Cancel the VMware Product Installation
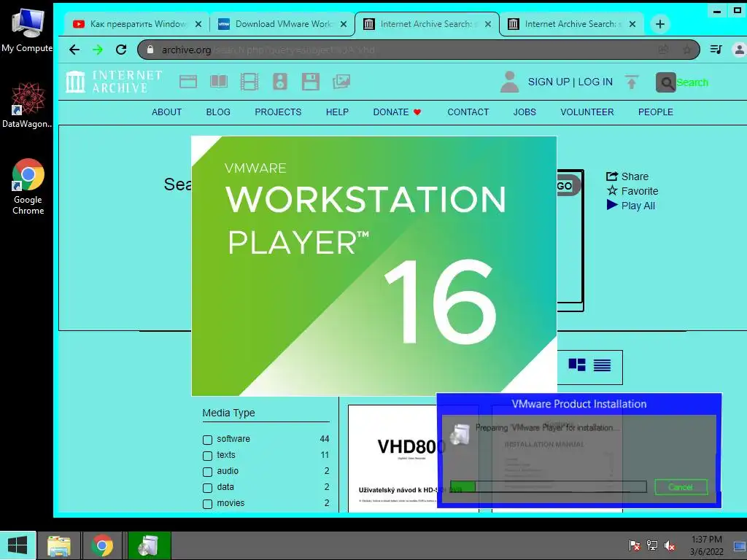Screen dimensions: 747x560 pyautogui.click(x=681, y=487)
